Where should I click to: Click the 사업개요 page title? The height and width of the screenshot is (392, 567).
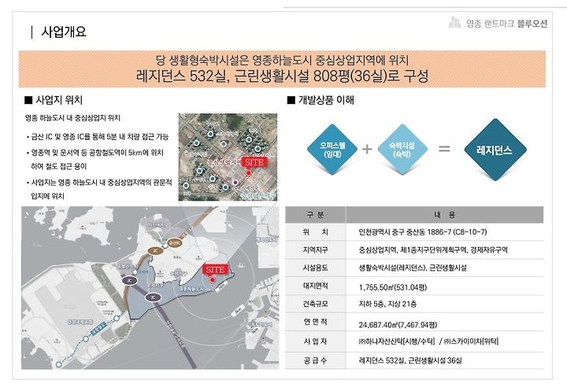[64, 31]
